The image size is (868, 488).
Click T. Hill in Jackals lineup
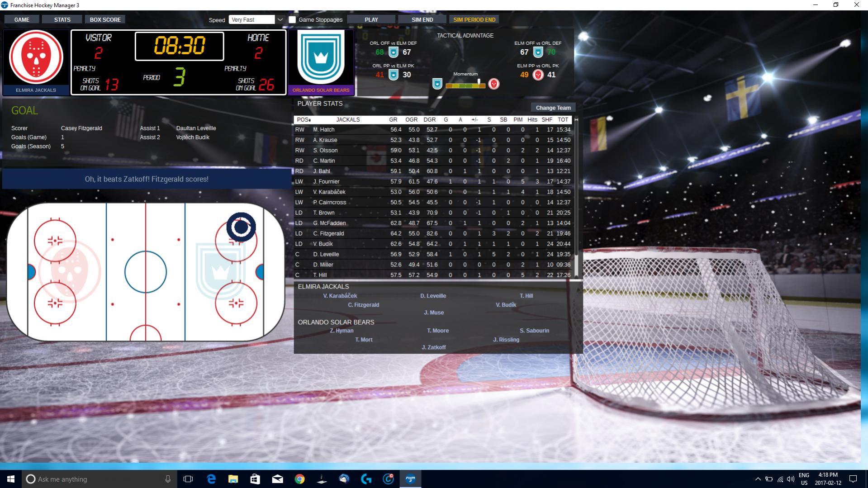[x=526, y=296]
